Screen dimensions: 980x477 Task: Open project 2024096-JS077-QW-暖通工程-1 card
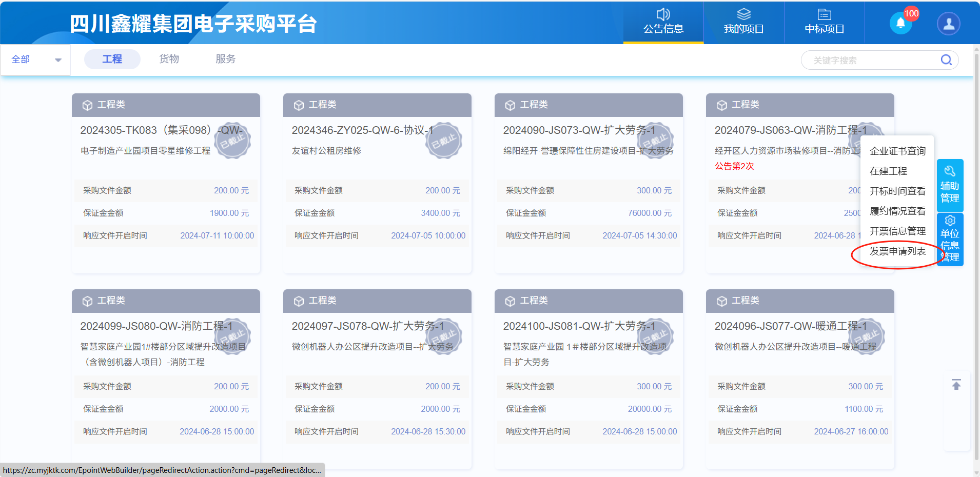(790, 326)
